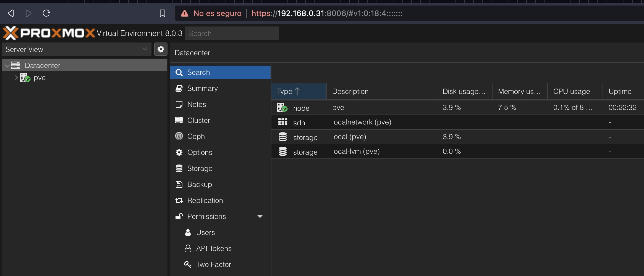The image size is (644, 276).
Task: Click the Proxmox top Search field
Action: tap(232, 33)
